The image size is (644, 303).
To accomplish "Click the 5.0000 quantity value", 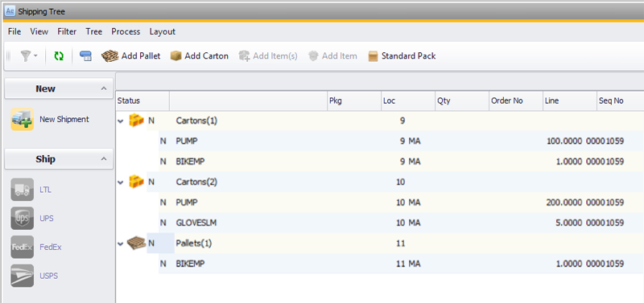I will pos(569,223).
